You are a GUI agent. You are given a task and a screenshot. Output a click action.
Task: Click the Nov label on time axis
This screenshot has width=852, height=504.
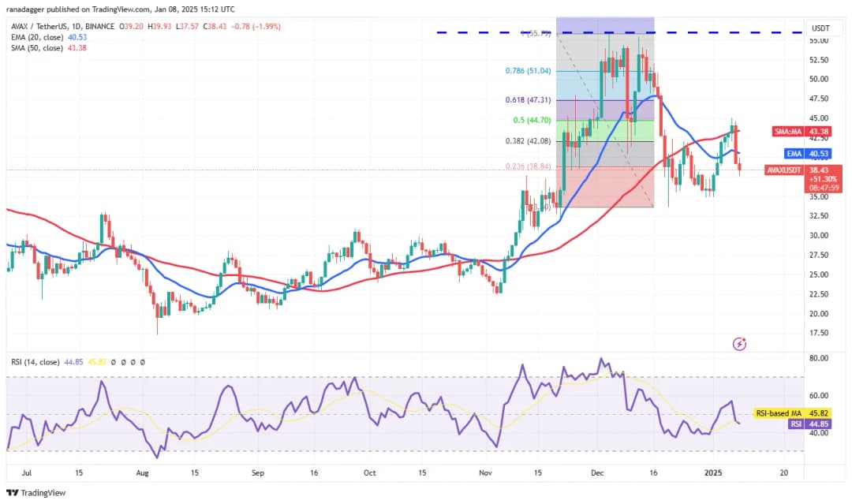click(486, 472)
